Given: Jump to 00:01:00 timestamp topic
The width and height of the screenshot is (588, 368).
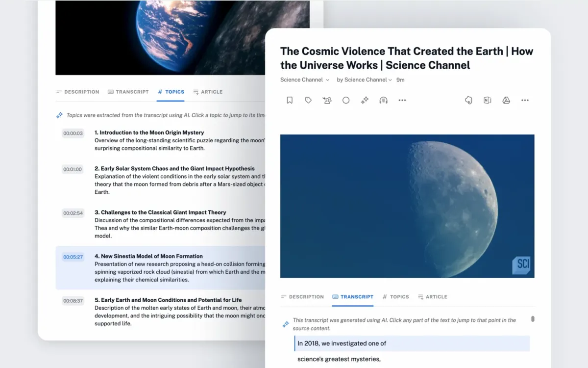Looking at the screenshot, I should click(x=73, y=169).
